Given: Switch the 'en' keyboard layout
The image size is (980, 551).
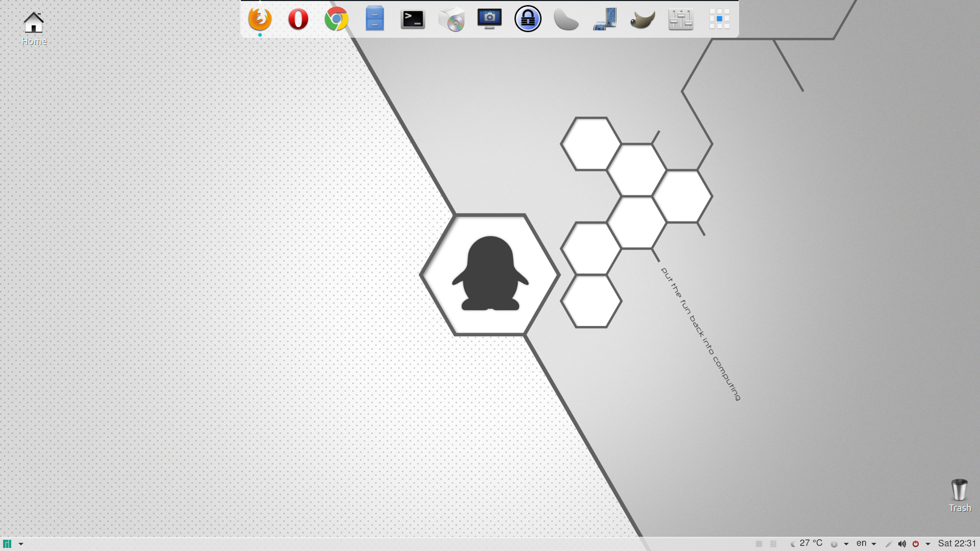Looking at the screenshot, I should 861,543.
